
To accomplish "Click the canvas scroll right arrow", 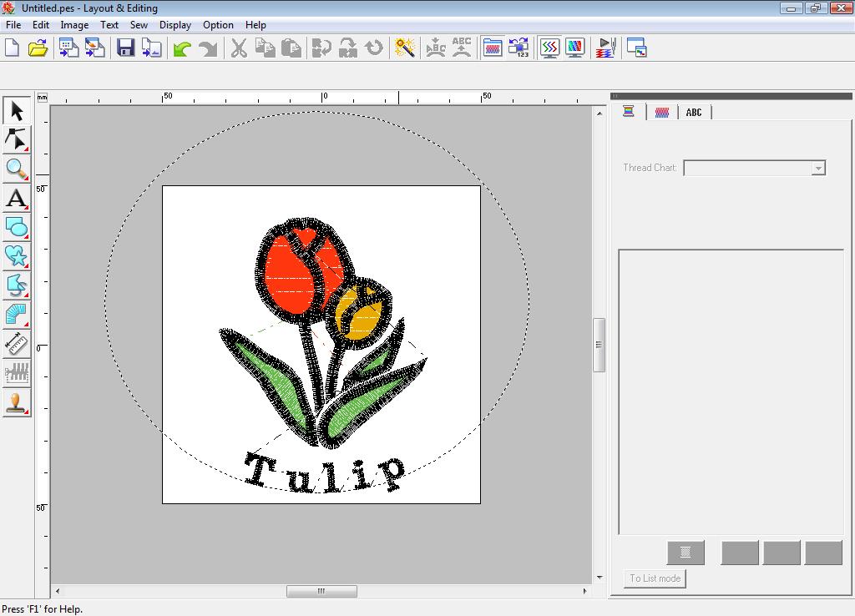I will pos(585,591).
